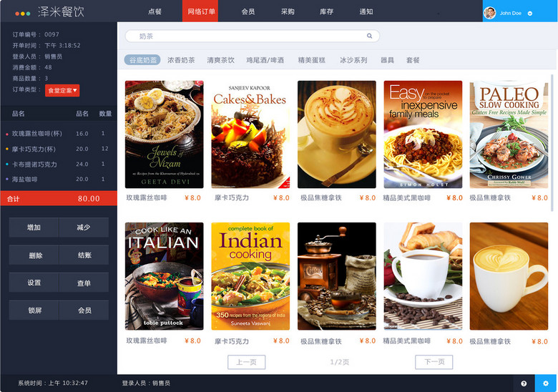Click the product list vertical scrollbar
Screen dimensions: 558x392
[552, 143]
